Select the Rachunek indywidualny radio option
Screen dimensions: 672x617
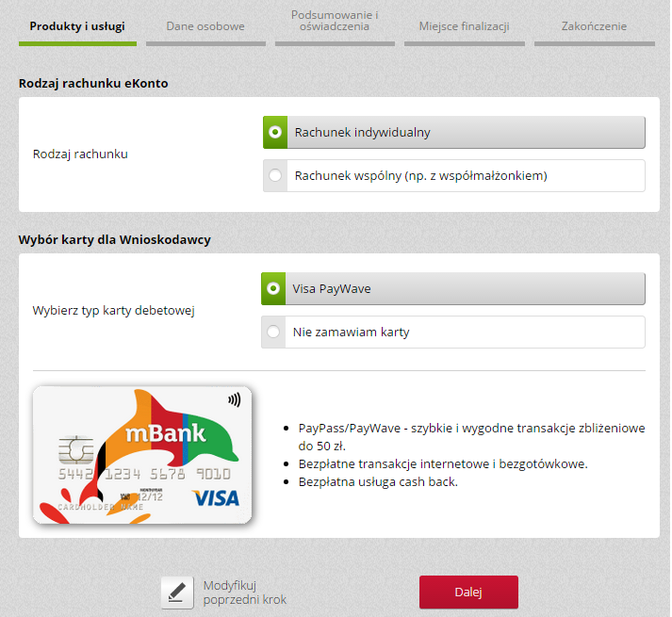coord(454,133)
